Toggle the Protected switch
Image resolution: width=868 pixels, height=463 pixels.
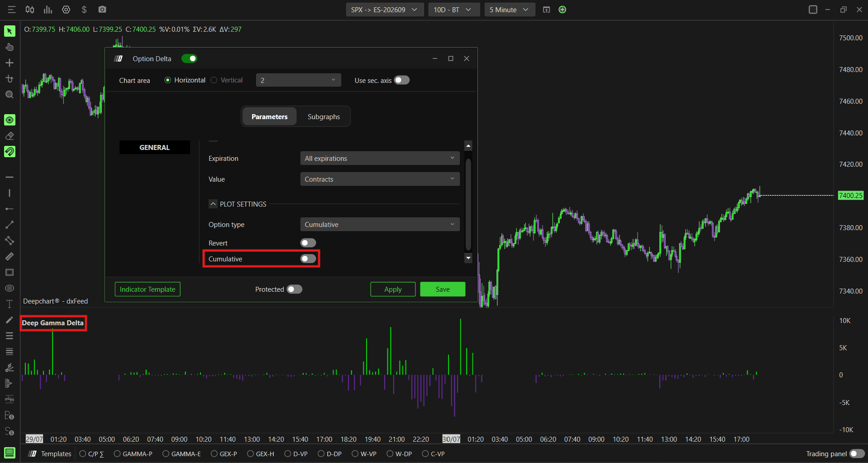point(295,289)
